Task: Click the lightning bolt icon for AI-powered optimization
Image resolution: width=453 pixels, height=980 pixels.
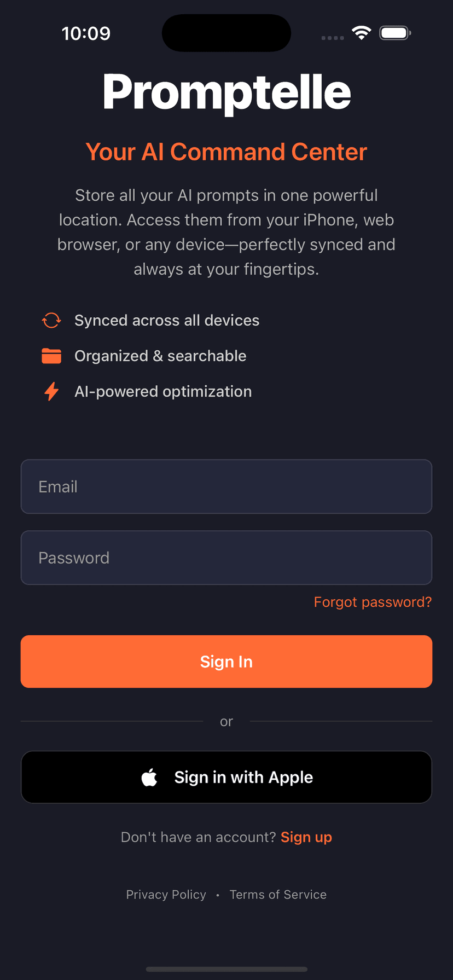Action: pyautogui.click(x=51, y=391)
